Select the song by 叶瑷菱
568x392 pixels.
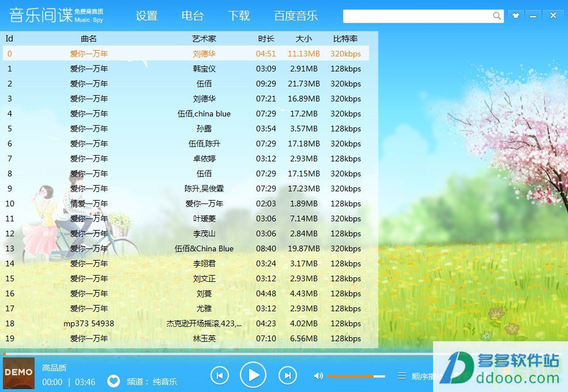tap(186, 218)
